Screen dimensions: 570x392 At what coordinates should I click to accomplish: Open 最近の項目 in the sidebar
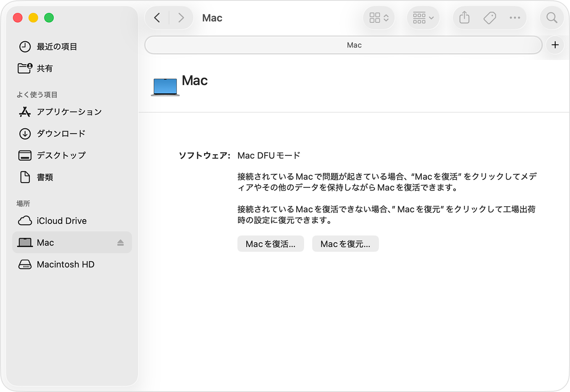coord(56,47)
